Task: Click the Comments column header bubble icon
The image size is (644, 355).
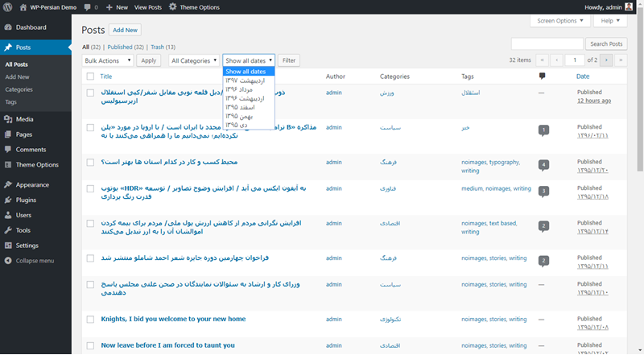Action: (543, 76)
